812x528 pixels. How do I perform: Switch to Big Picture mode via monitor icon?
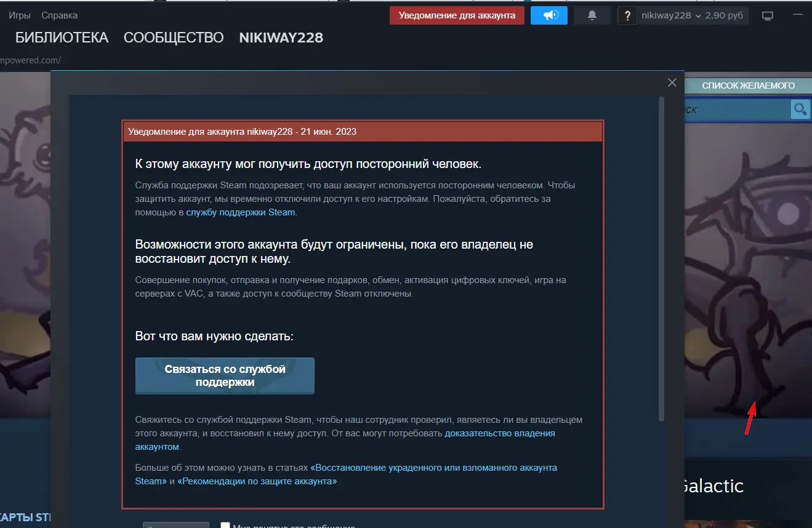767,15
